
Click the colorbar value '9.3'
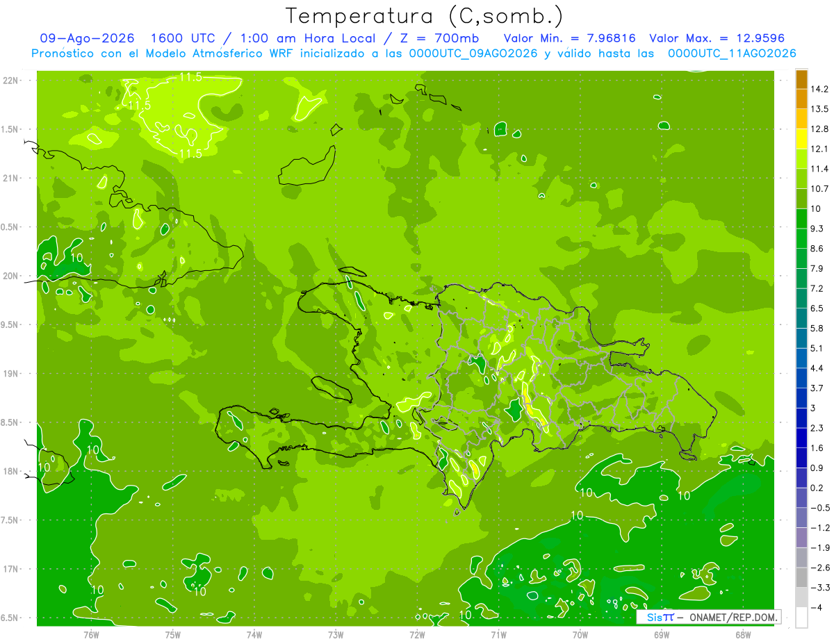[x=818, y=229]
